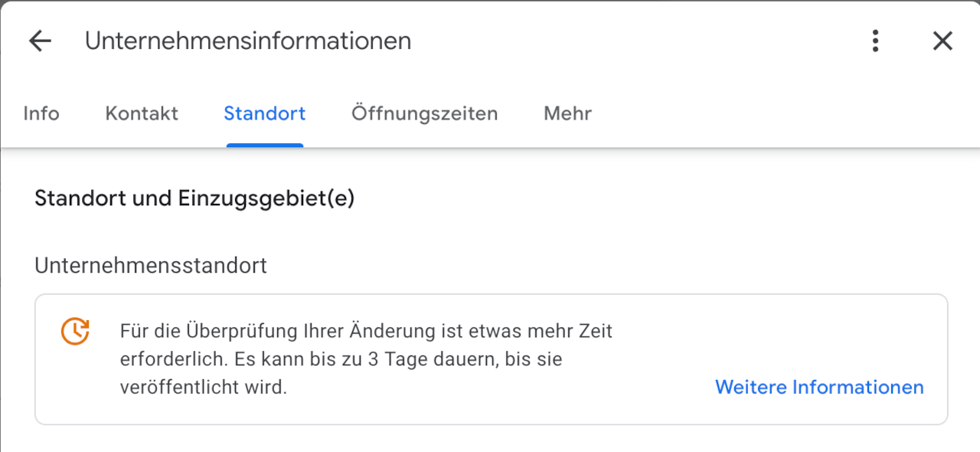Select the Unternehmensstandort section label
The image size is (980, 452).
151,266
